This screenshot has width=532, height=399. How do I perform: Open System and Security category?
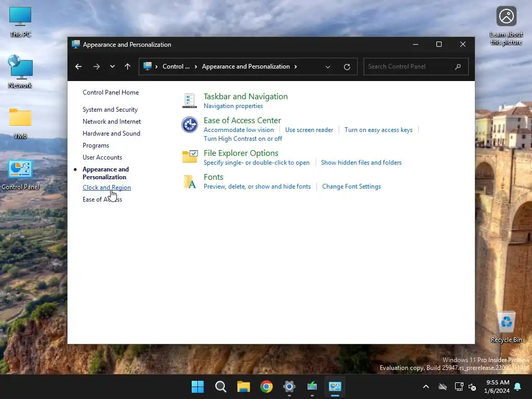click(x=110, y=110)
